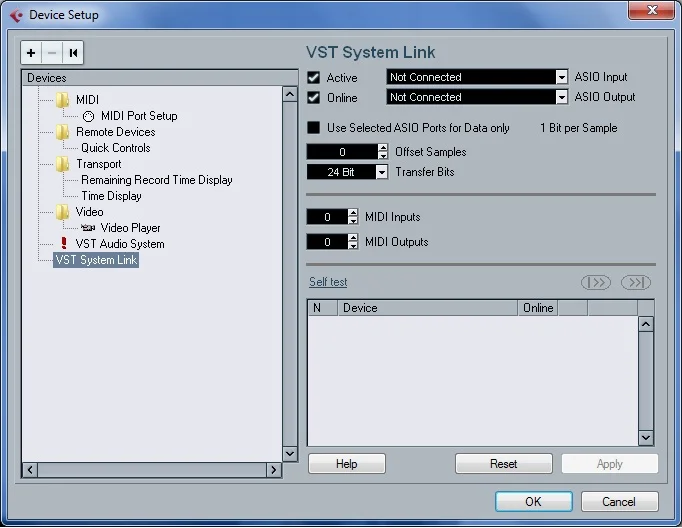Click the Video folder icon
This screenshot has width=682, height=528.
tap(62, 212)
